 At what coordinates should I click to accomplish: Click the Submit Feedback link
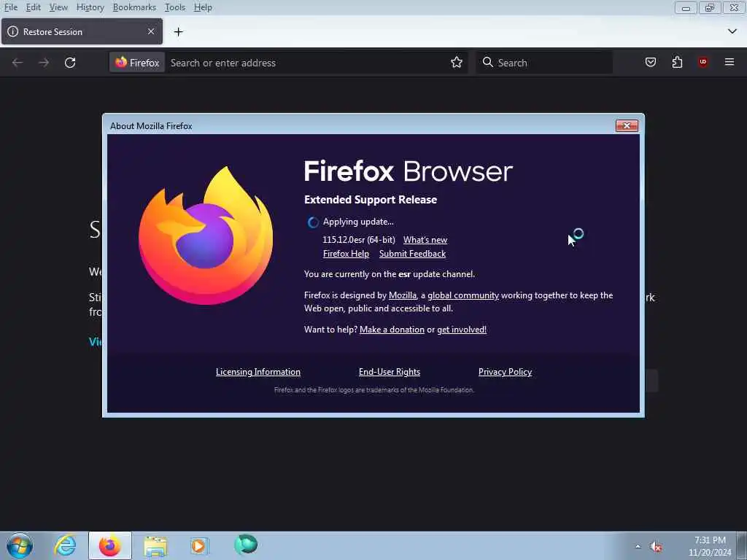[413, 253]
